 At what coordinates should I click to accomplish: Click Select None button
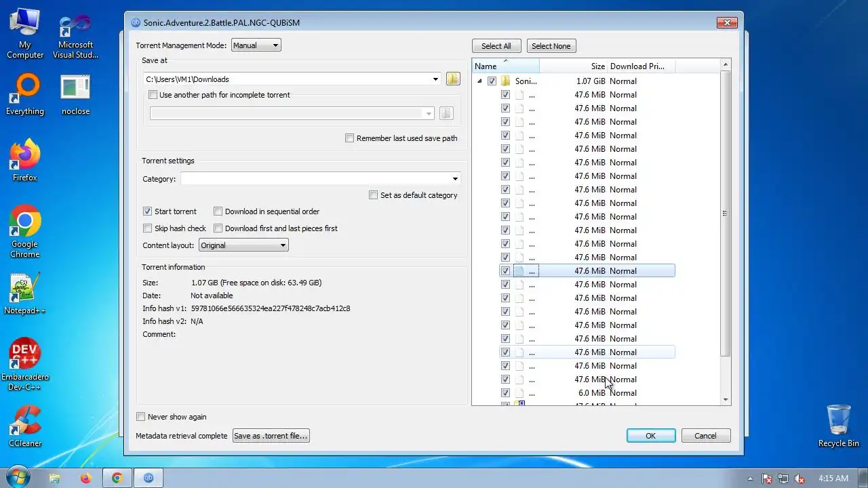point(551,46)
